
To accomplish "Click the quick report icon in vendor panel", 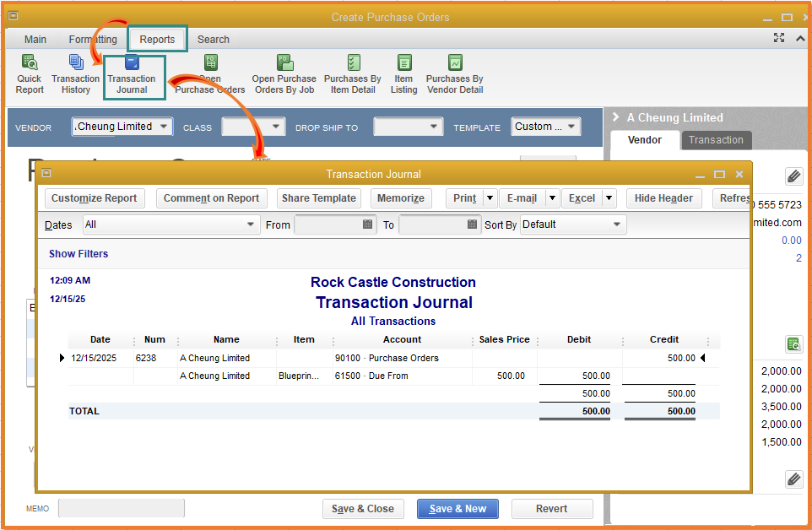I will [x=793, y=343].
